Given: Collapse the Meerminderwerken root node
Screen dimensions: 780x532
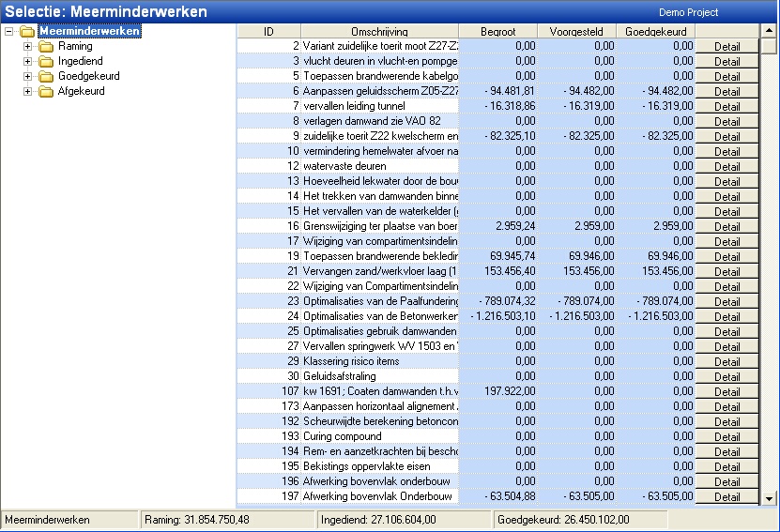Looking at the screenshot, I should point(9,31).
